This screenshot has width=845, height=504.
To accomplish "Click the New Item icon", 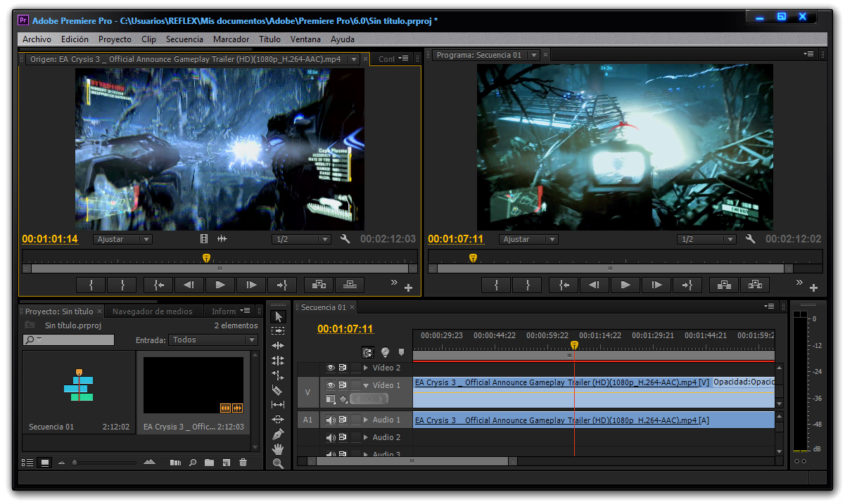I will pyautogui.click(x=227, y=463).
